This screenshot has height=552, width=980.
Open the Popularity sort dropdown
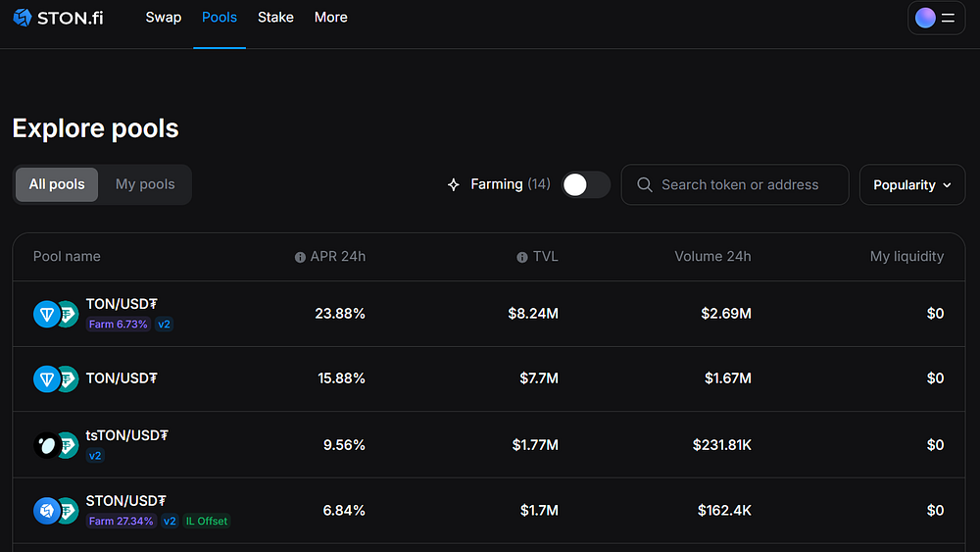click(x=911, y=185)
